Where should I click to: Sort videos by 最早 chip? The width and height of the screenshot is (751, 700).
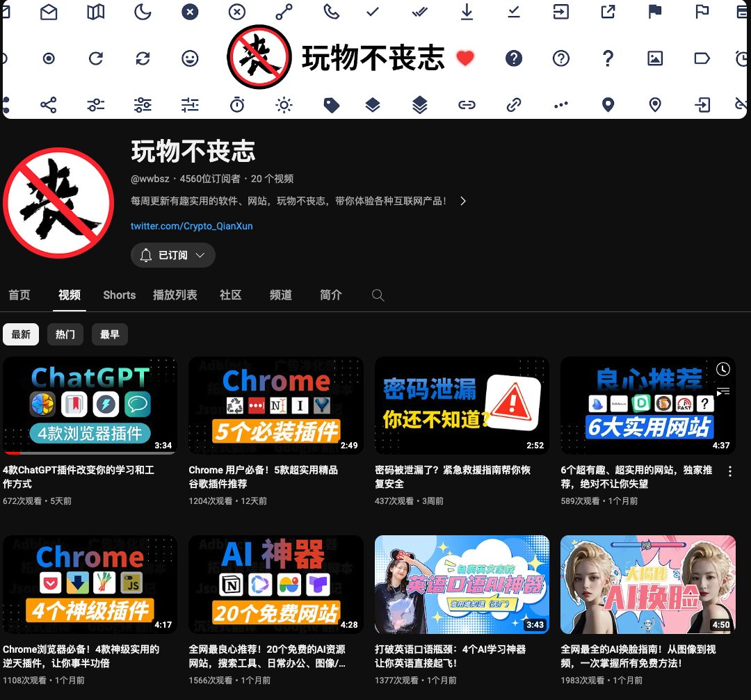110,334
